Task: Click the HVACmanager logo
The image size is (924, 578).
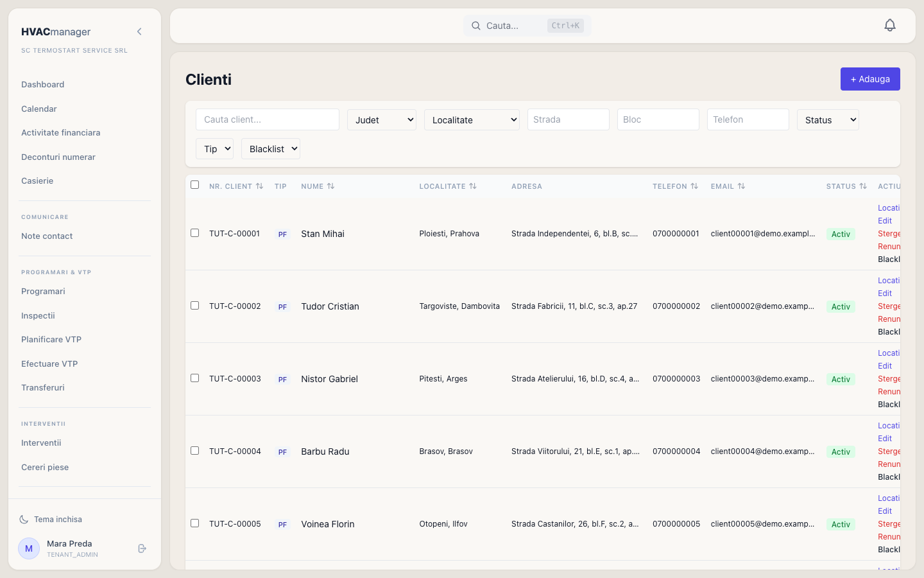Action: click(x=56, y=31)
